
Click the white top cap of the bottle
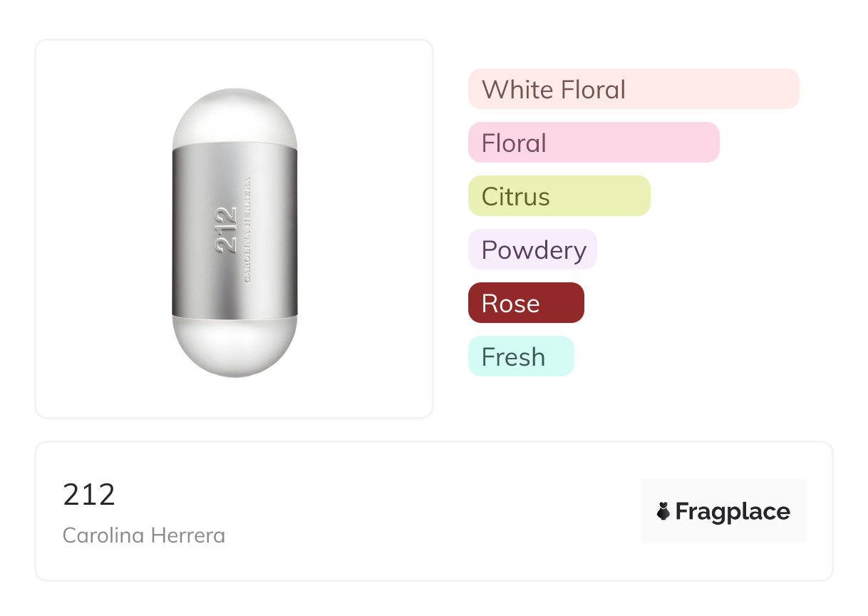click(x=234, y=118)
